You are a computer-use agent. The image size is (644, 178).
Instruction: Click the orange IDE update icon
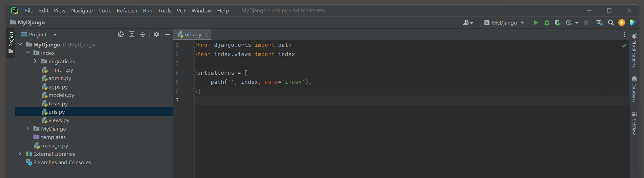(622, 23)
